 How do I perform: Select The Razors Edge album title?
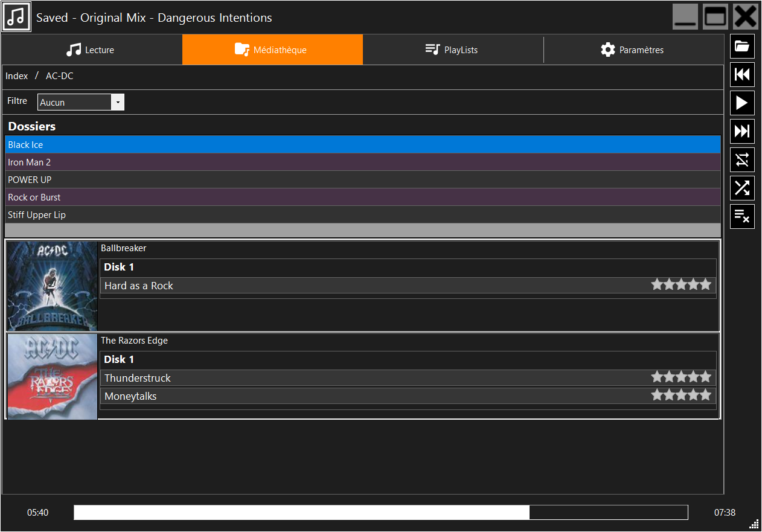(134, 341)
